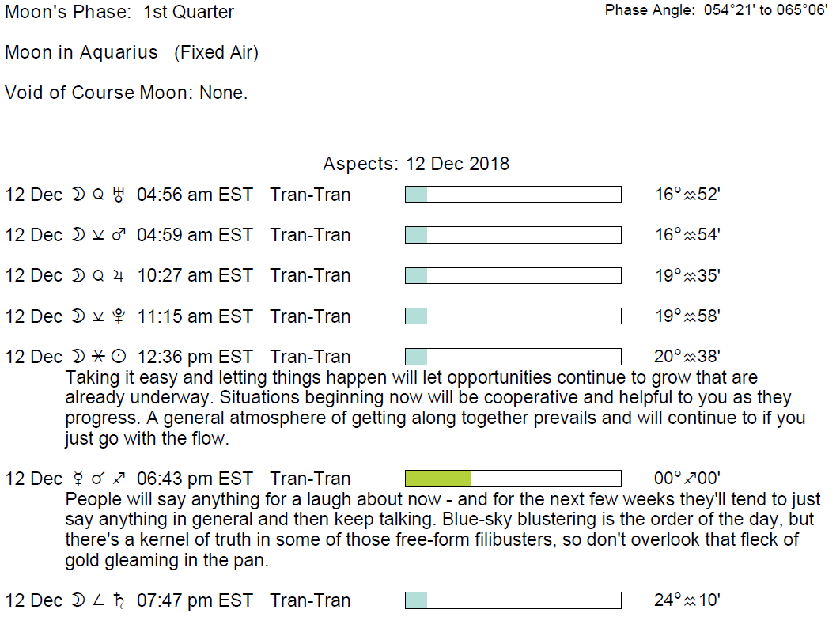Click the Saturn glyph in the 07:47 pm aspect

coord(119,600)
